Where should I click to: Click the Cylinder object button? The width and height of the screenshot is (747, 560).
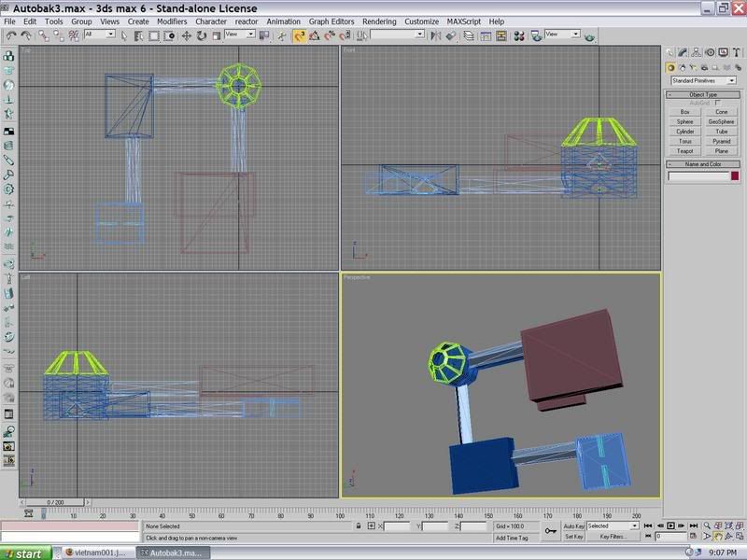tap(685, 132)
